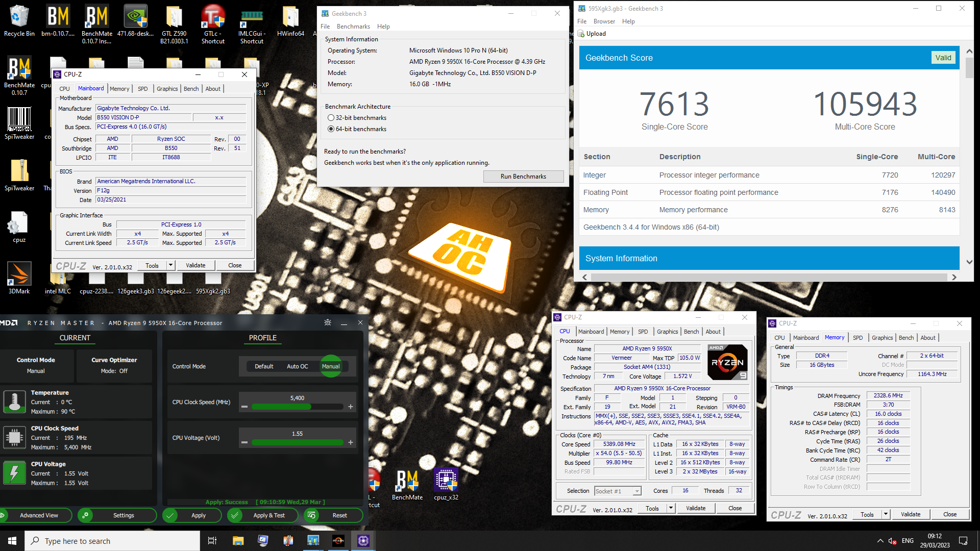Switch to Bench tab in CPU tab CPU-Z window
Image resolution: width=980 pixels, height=551 pixels.
pos(692,332)
